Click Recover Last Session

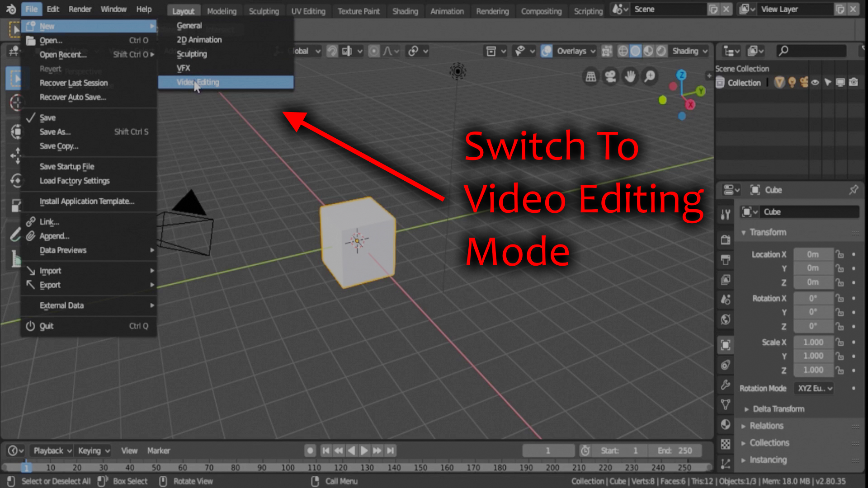(74, 83)
